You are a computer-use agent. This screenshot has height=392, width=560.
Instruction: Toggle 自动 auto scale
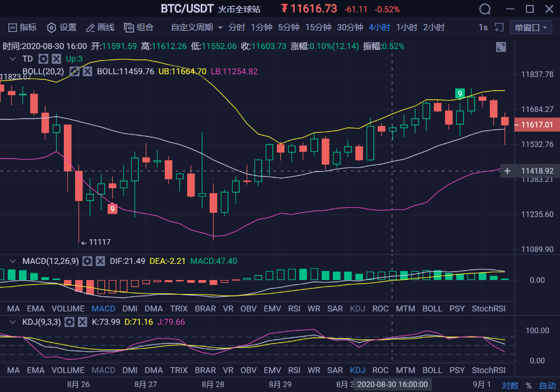pyautogui.click(x=547, y=385)
